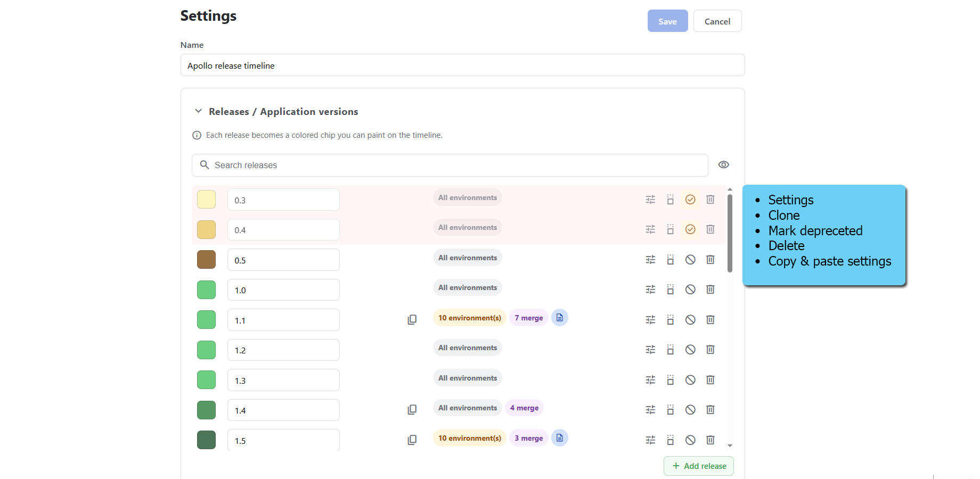Open document icon on release 1.1 row
The image size is (980, 479).
tap(559, 318)
